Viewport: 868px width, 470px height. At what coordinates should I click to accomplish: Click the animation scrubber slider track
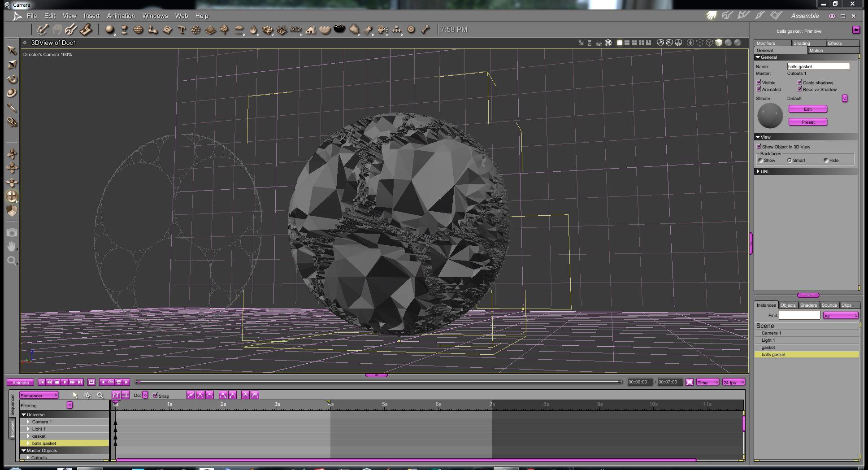coord(379,382)
